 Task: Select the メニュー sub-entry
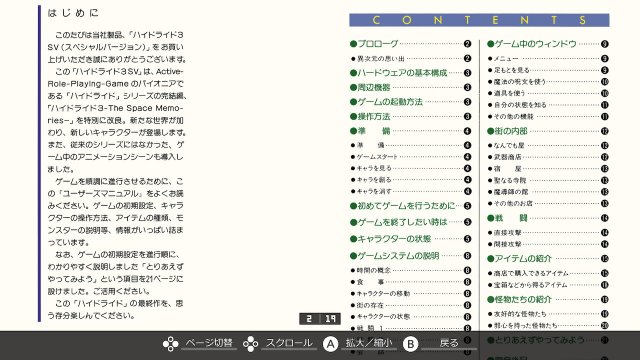coord(548,59)
